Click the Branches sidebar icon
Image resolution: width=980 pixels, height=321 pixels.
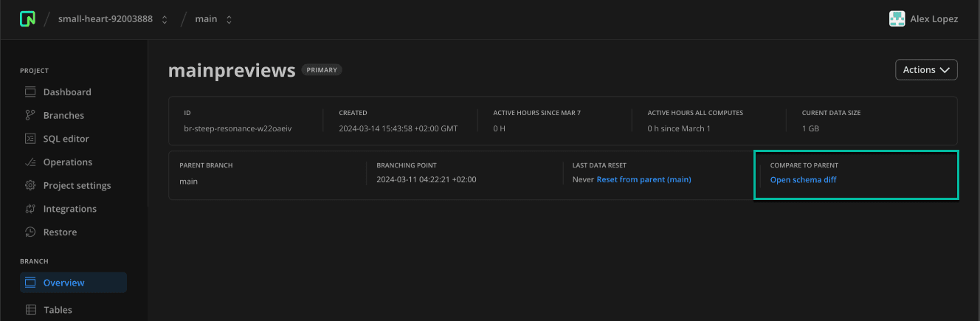click(x=30, y=115)
